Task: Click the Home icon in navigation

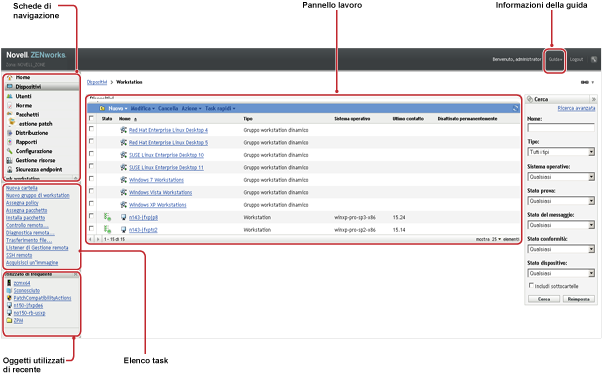Action: click(10, 78)
